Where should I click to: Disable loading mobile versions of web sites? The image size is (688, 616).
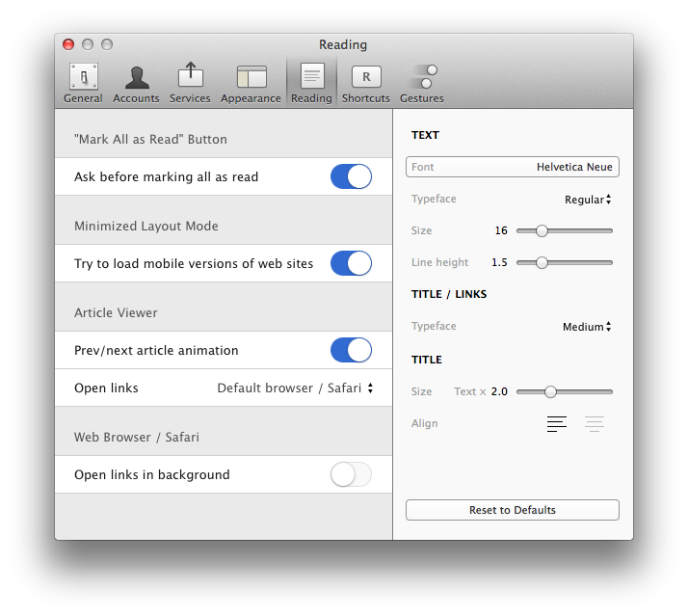(351, 263)
